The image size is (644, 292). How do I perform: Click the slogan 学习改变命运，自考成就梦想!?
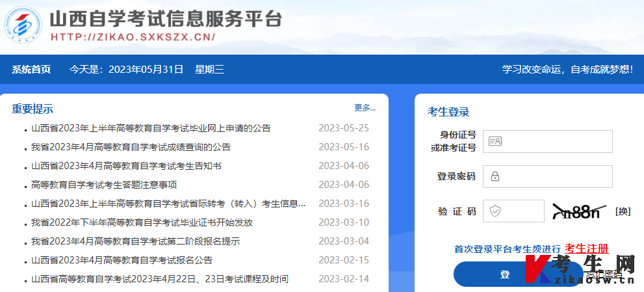(567, 69)
